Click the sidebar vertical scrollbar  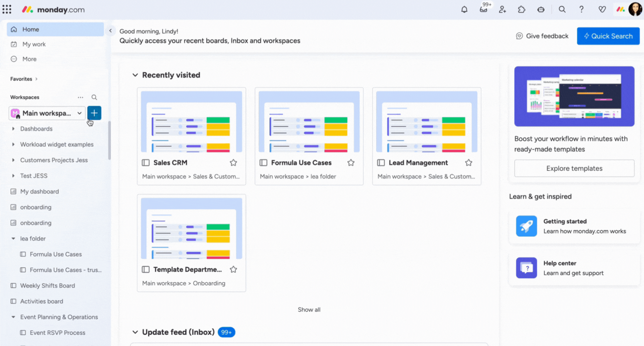click(x=109, y=140)
